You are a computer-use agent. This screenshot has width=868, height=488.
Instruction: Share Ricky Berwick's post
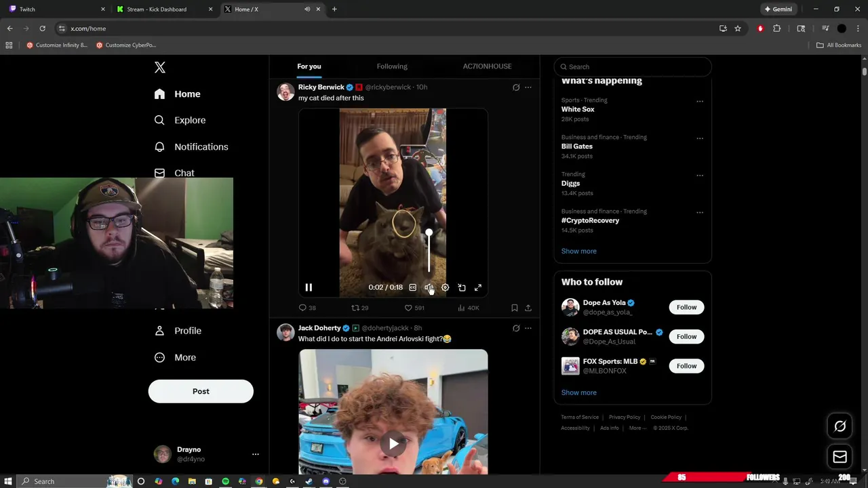528,308
